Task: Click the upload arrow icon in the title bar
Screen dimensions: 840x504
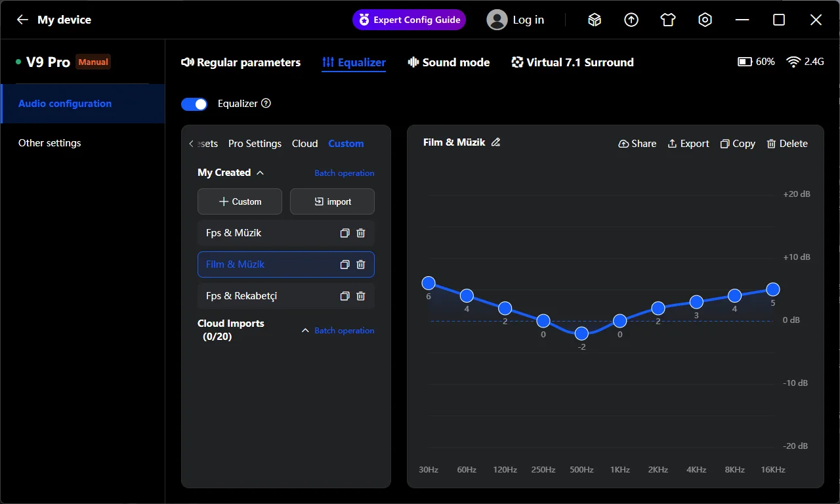Action: (x=631, y=20)
